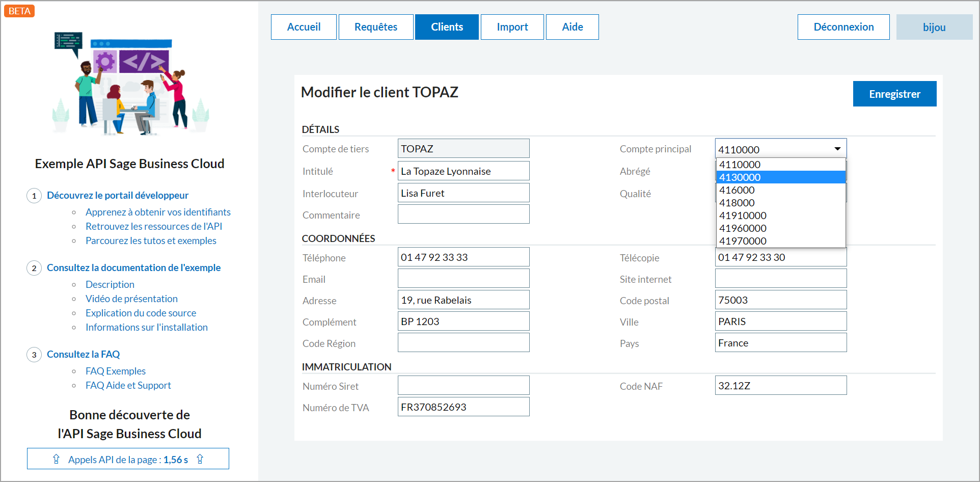
Task: Open the Description link
Action: (x=110, y=284)
